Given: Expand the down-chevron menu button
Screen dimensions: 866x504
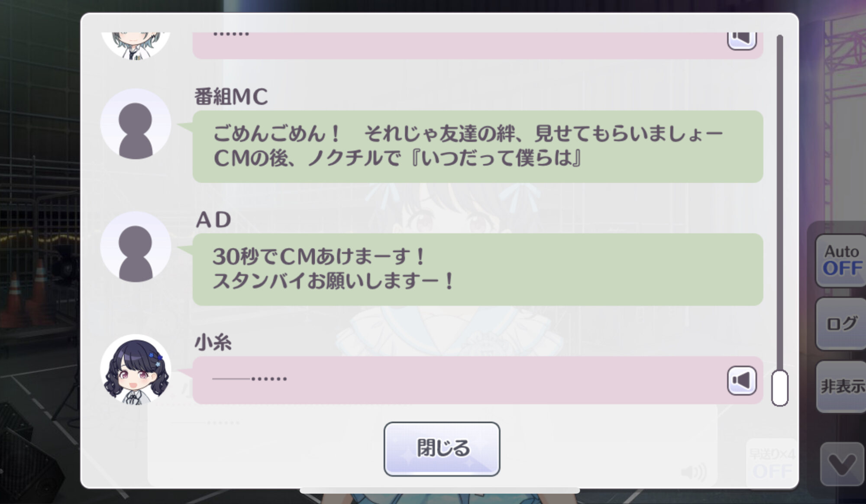Looking at the screenshot, I should click(842, 464).
